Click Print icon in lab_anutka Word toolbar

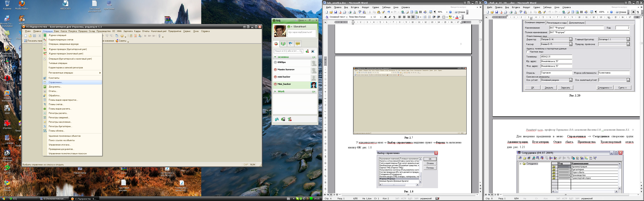(x=350, y=12)
